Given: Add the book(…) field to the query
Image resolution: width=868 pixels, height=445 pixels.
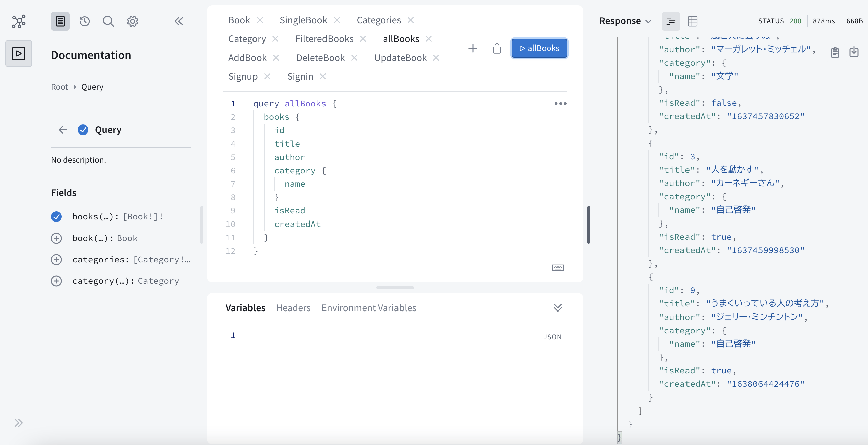Looking at the screenshot, I should 56,238.
